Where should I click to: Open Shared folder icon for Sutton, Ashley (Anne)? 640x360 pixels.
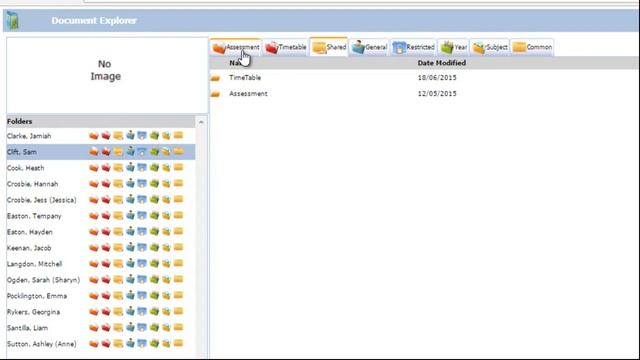click(118, 344)
